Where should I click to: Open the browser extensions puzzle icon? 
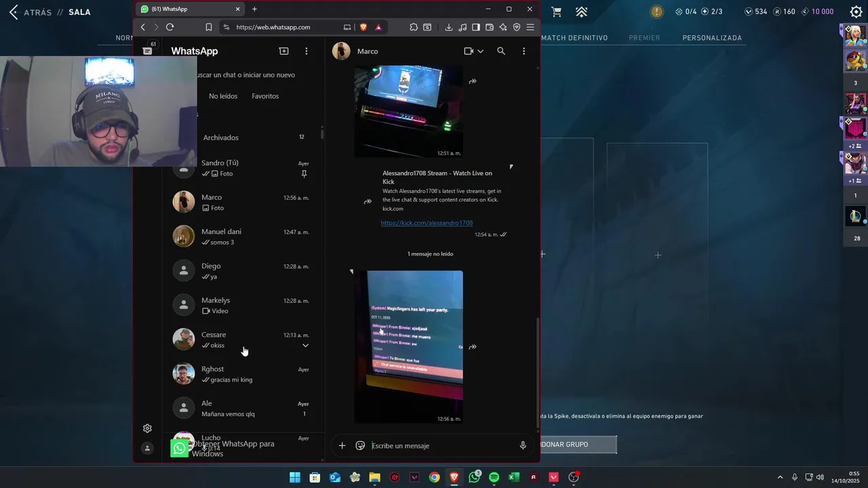(413, 27)
